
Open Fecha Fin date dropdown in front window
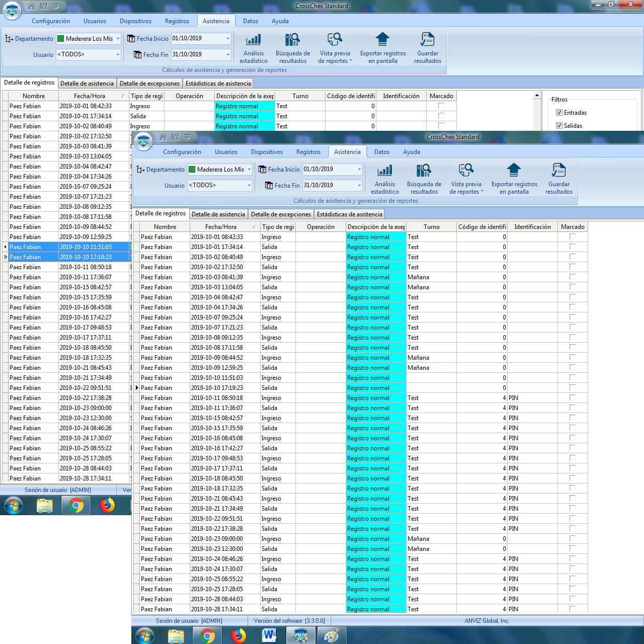(x=359, y=185)
